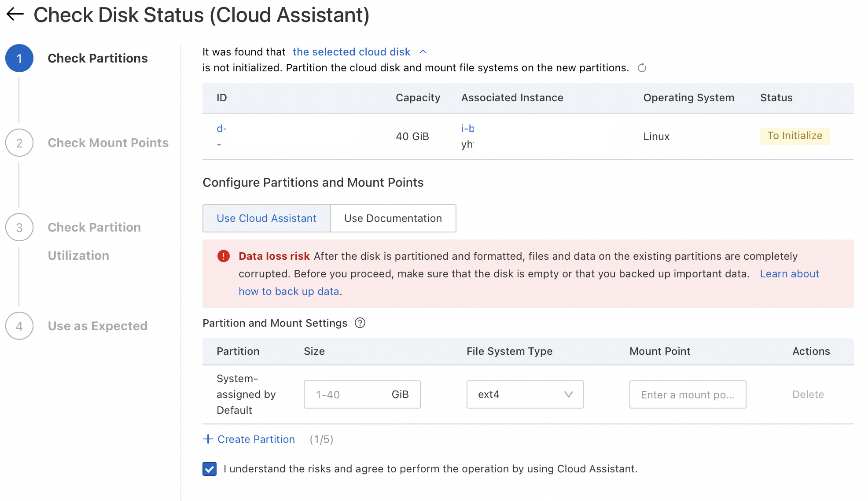868x501 pixels.
Task: Click the 40 GiB capacity cell
Action: pos(412,136)
